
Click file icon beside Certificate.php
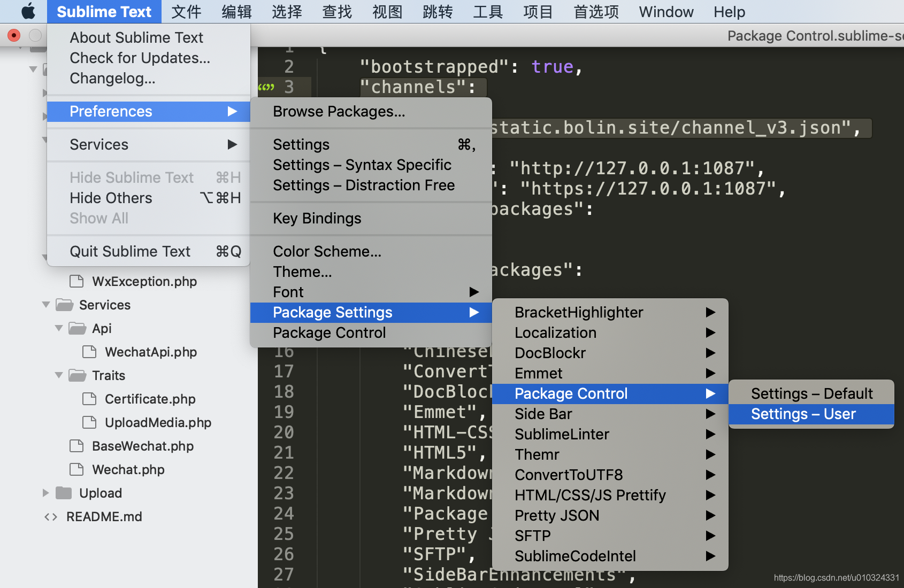pyautogui.click(x=90, y=399)
